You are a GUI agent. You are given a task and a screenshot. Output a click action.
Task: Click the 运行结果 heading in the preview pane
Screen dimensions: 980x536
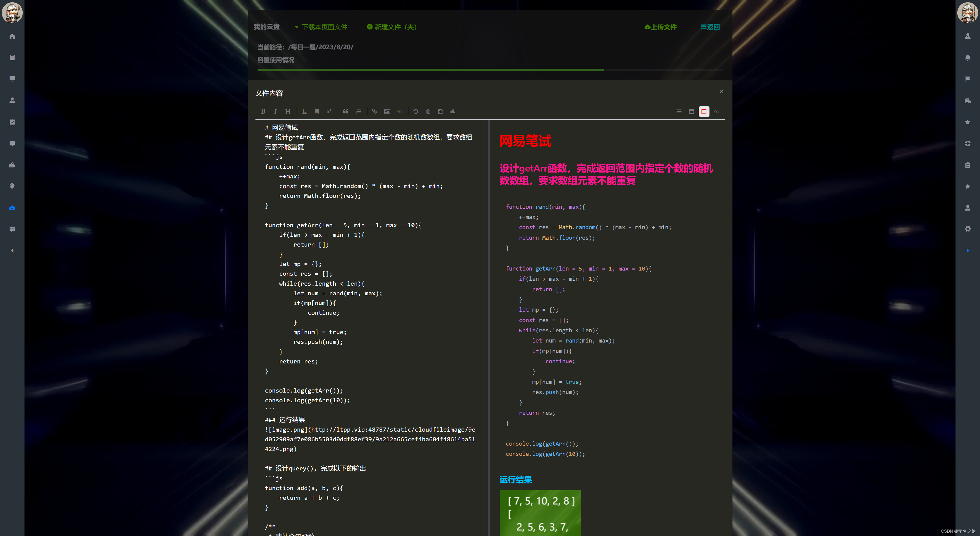tap(516, 480)
